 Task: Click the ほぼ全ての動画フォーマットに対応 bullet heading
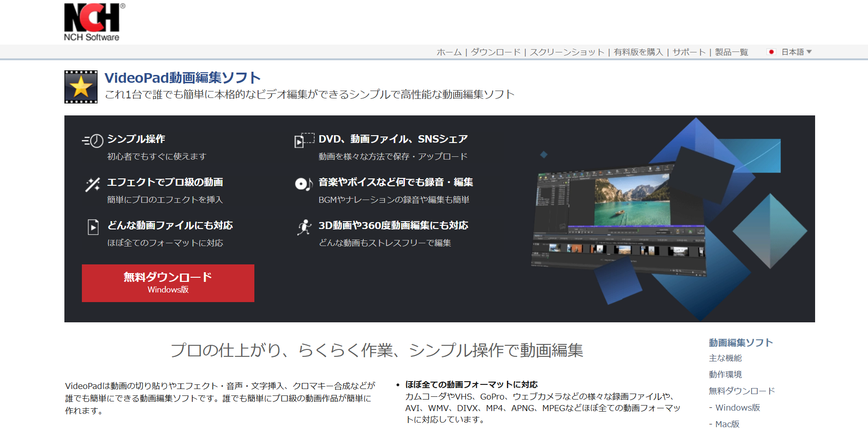pos(471,384)
